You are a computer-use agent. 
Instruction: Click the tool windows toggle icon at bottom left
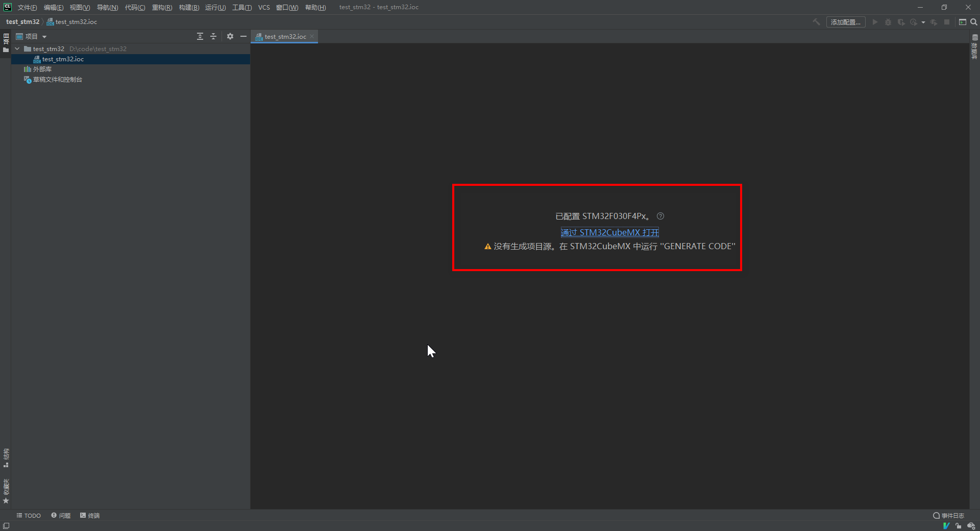pyautogui.click(x=6, y=526)
